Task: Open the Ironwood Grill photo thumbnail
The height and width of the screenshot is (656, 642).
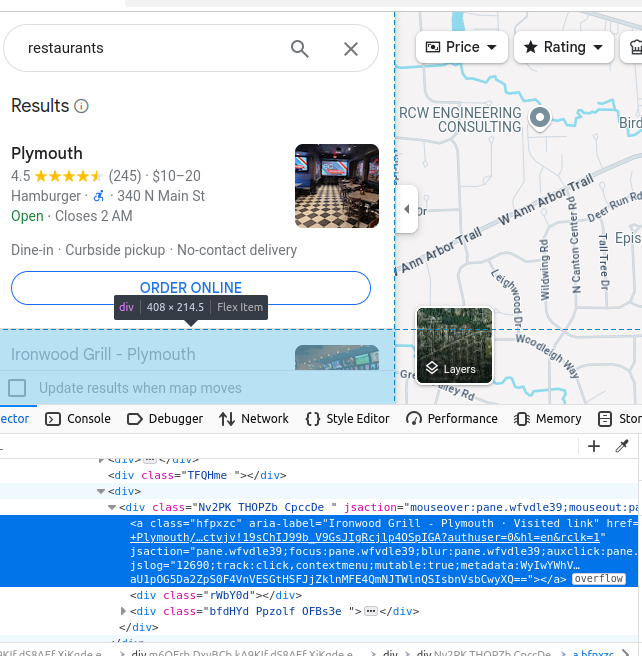Action: click(337, 357)
